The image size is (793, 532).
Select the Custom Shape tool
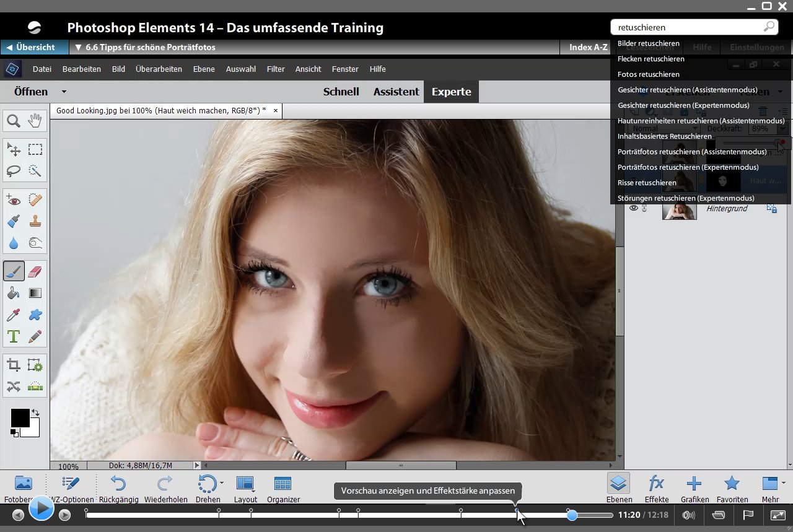pyautogui.click(x=35, y=315)
